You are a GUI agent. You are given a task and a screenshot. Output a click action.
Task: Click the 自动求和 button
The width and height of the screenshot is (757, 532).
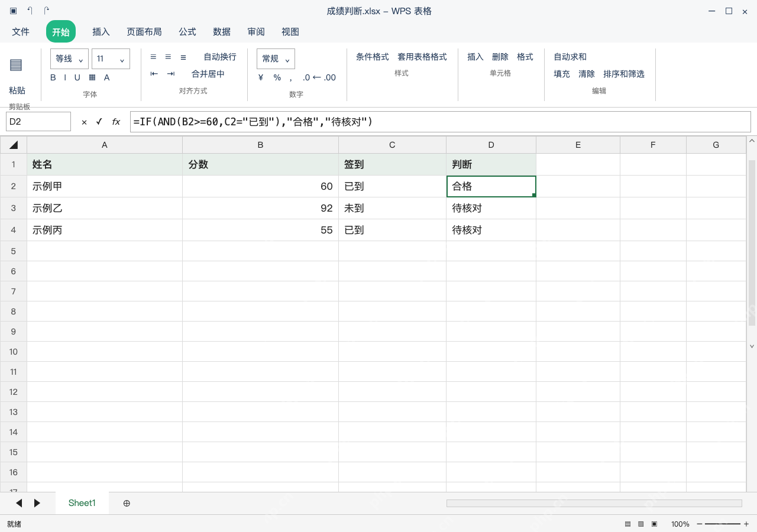[570, 57]
